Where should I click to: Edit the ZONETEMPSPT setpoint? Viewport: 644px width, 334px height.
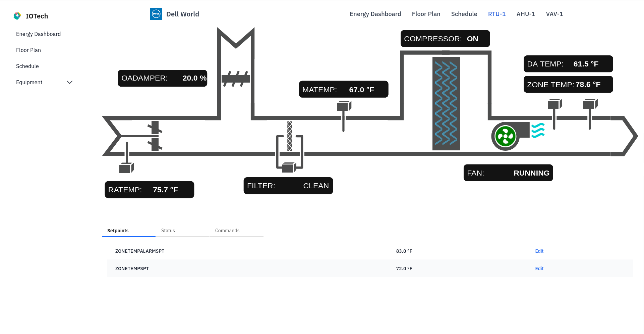coord(539,269)
